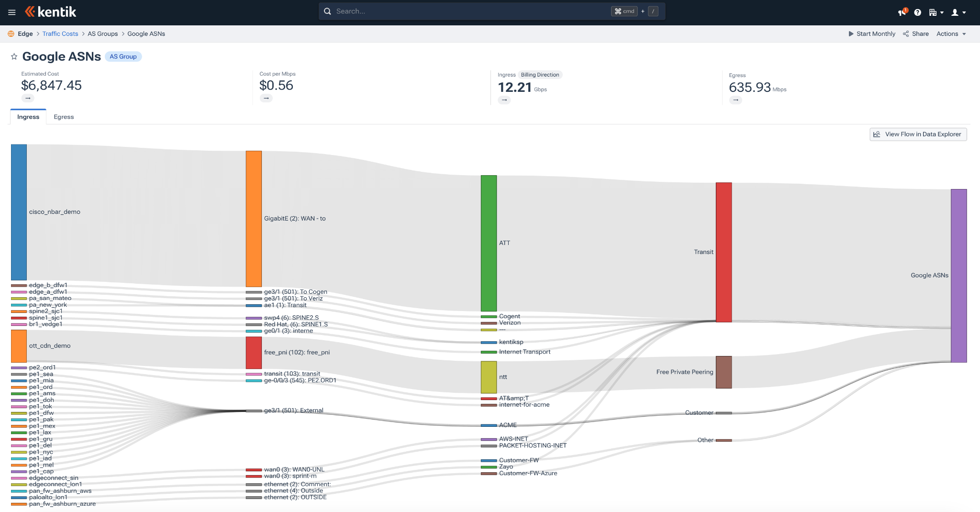Screen dimensions: 980x512
Task: Open the announcements megaphone icon
Action: click(902, 12)
